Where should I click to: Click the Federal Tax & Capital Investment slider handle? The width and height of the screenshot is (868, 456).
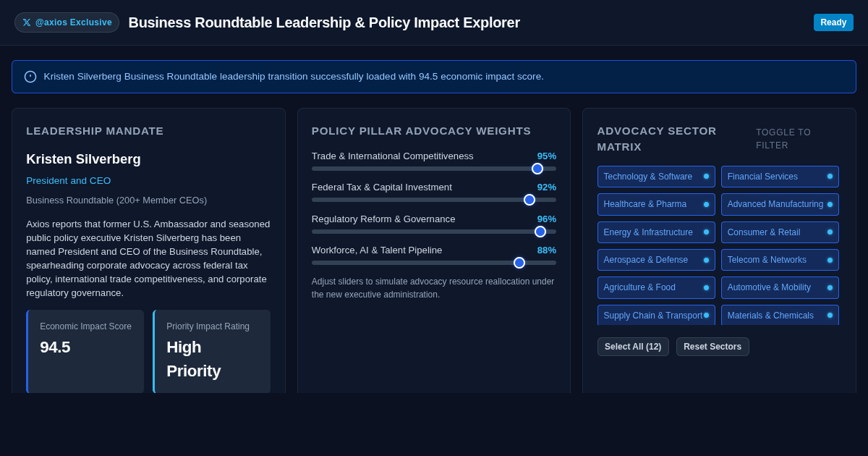click(529, 200)
